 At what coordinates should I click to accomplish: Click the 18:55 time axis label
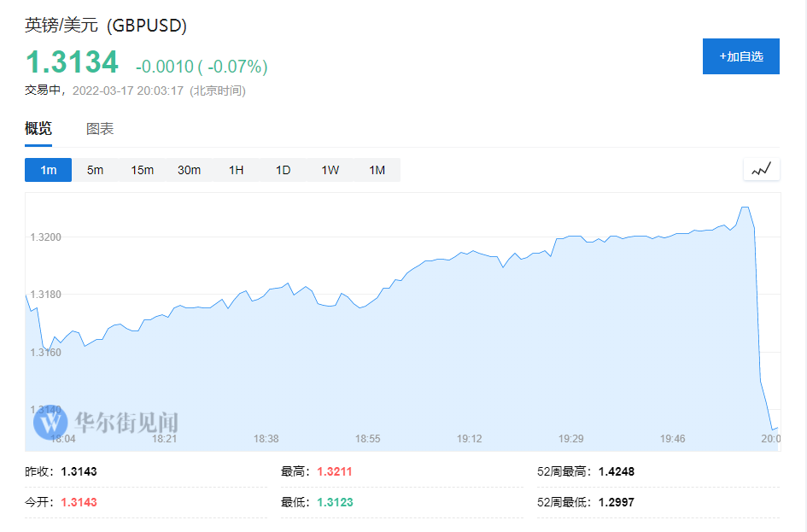367,439
